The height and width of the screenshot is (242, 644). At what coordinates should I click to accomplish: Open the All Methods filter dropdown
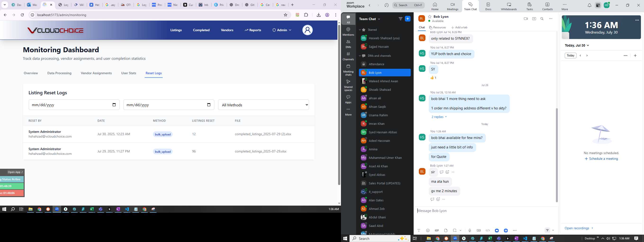(264, 105)
